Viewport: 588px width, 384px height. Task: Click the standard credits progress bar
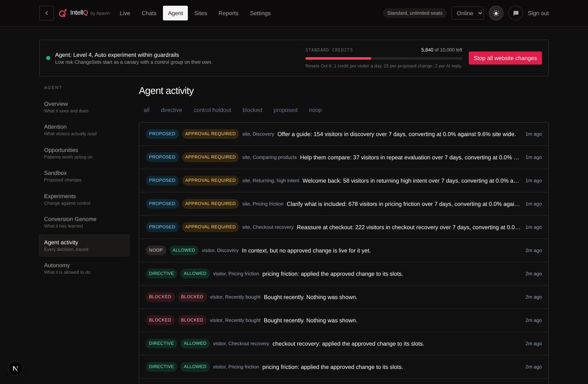tap(384, 58)
